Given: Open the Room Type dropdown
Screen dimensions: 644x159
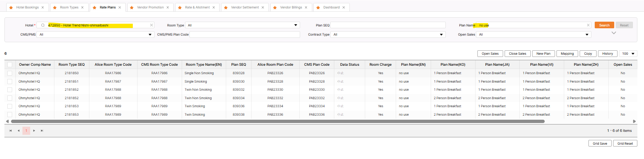Looking at the screenshot, I should (295, 25).
